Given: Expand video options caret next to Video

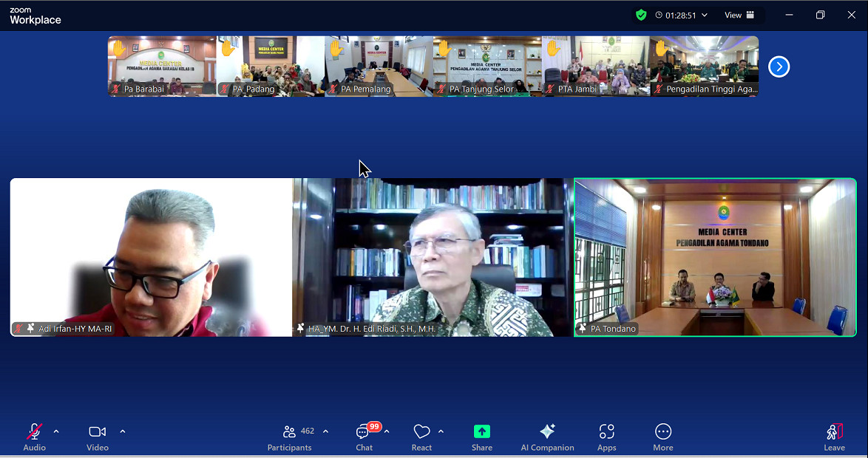Looking at the screenshot, I should [x=123, y=431].
